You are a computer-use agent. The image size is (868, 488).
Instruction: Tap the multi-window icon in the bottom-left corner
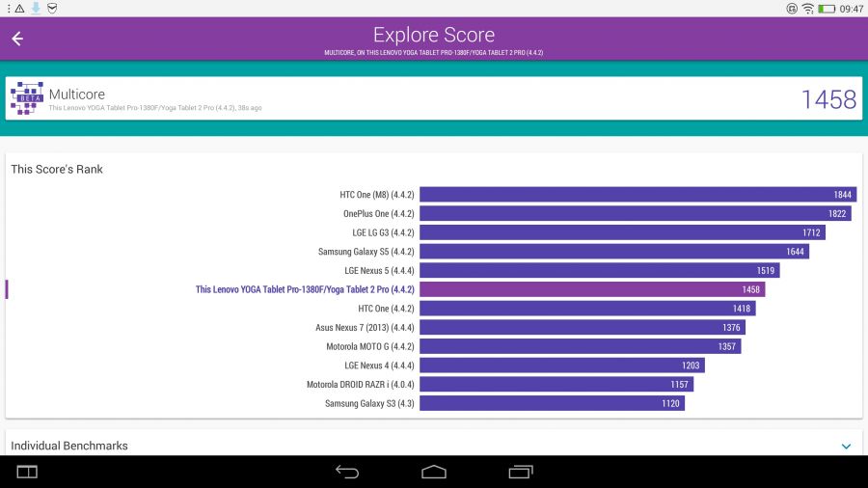coord(27,472)
